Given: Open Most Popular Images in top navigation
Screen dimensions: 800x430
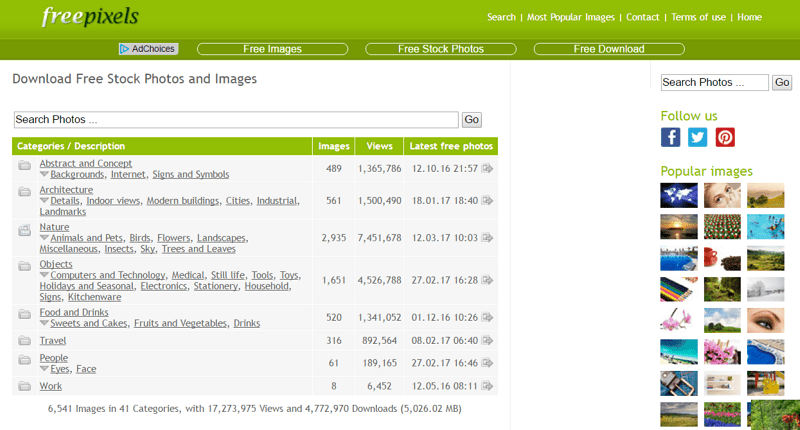Looking at the screenshot, I should pos(570,17).
